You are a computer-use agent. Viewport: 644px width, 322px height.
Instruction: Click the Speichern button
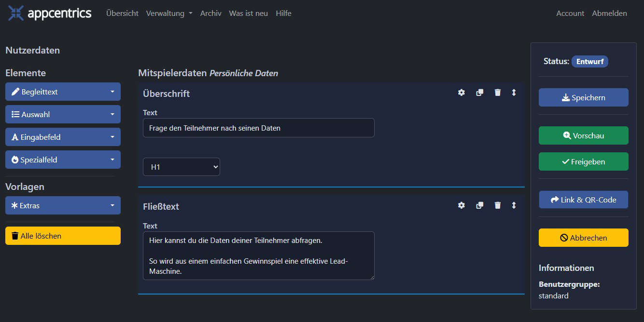click(x=584, y=97)
